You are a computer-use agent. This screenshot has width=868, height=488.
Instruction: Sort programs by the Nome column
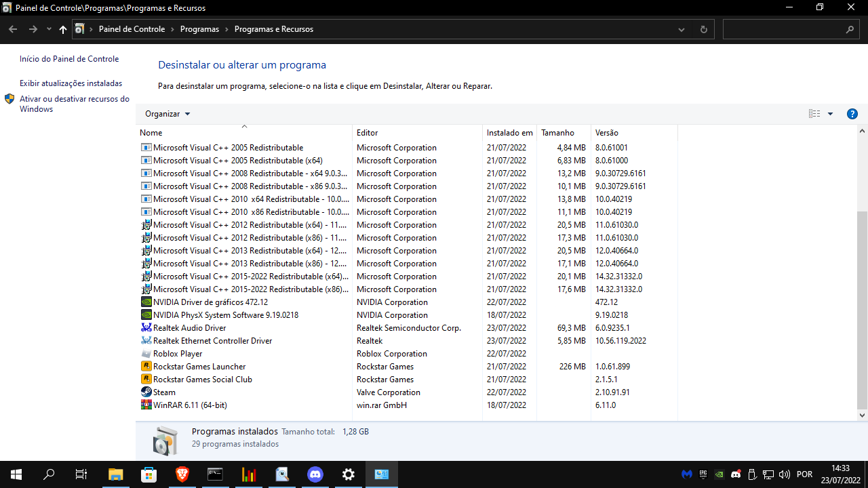pyautogui.click(x=244, y=132)
